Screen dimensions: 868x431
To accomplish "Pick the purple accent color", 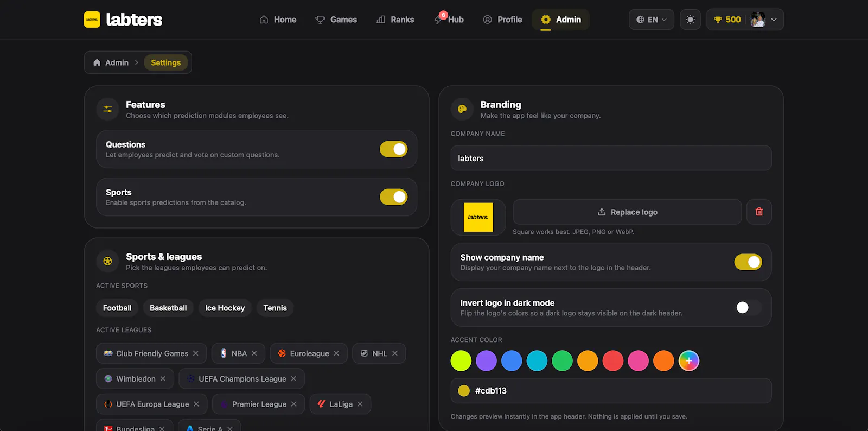I will point(487,361).
